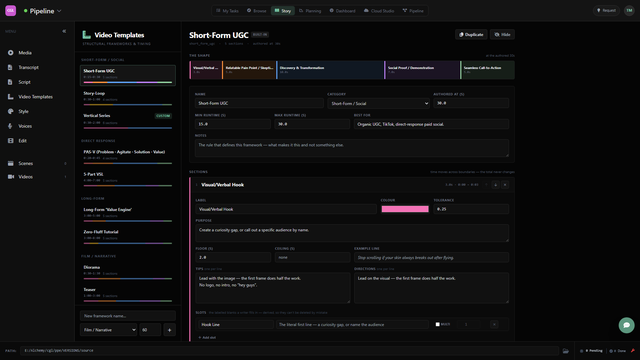Select the Seamless Call-to-Action segment
Viewport: 640px width, 360px height.
487,70
